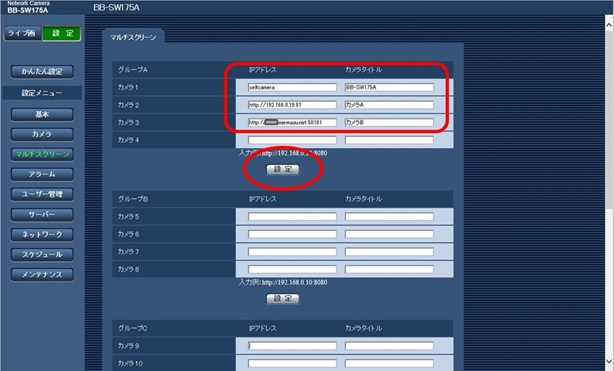Click カメラ3 IP address field

click(x=292, y=122)
